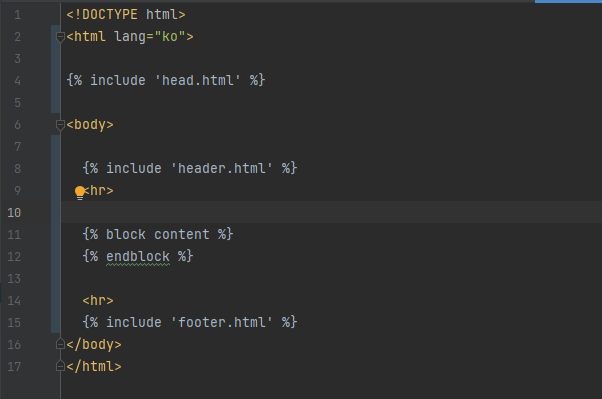Click line number 12 in gutter
This screenshot has height=399, width=602.
pos(14,257)
